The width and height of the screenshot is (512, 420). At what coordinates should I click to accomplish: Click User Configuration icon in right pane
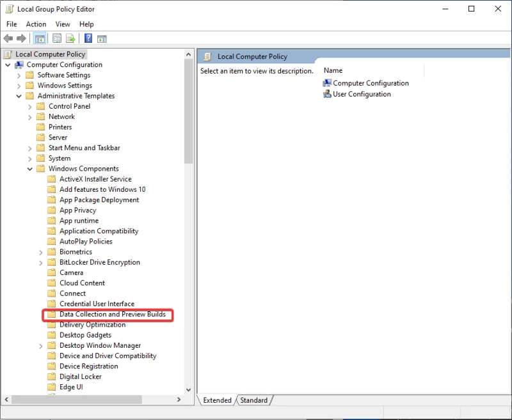coord(327,94)
